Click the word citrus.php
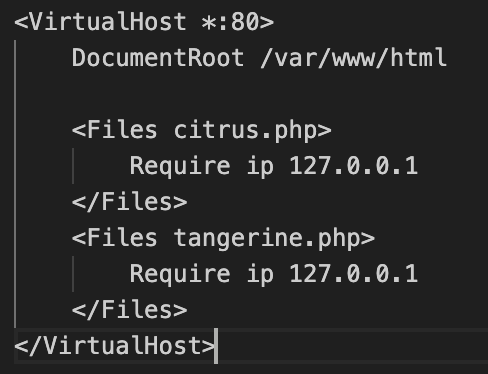 245,130
